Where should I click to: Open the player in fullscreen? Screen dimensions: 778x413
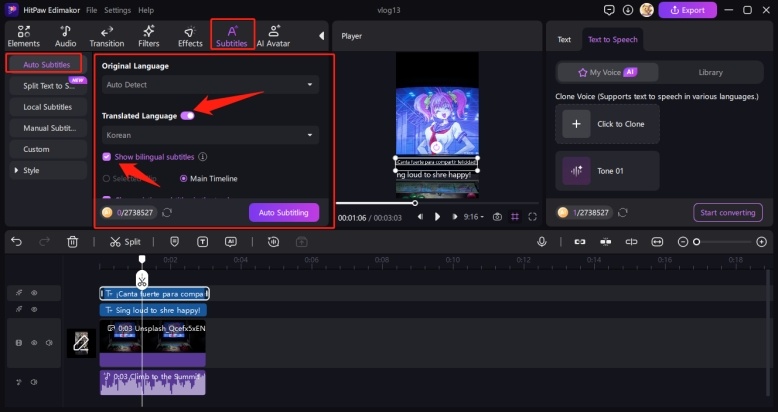point(532,217)
